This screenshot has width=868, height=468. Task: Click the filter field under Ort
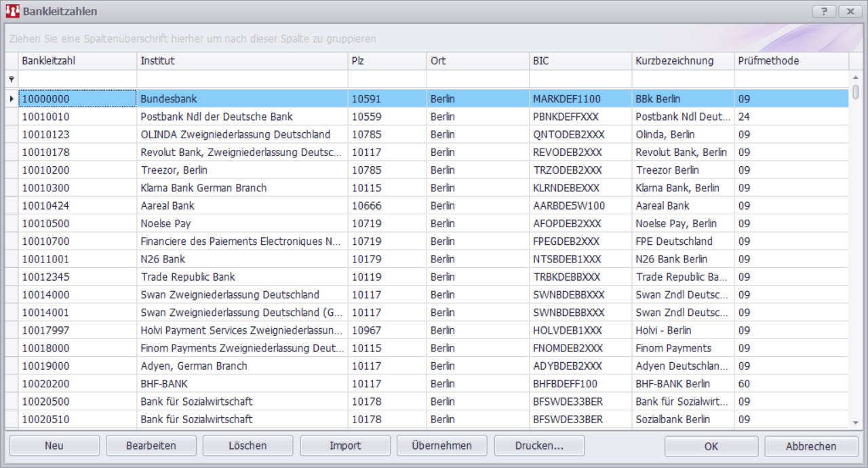tap(477, 79)
